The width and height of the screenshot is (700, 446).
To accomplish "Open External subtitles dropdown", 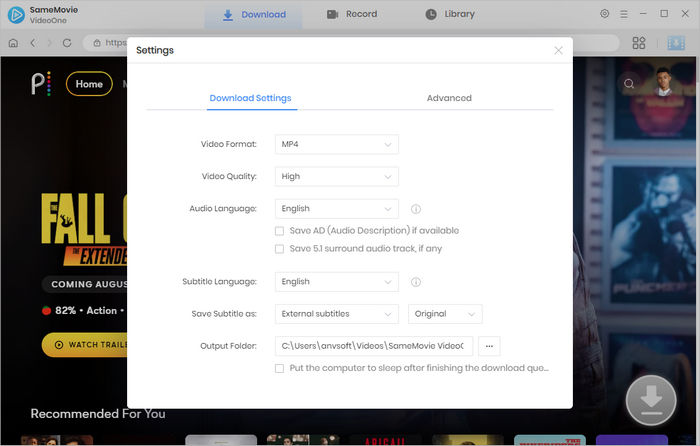I will click(x=337, y=314).
